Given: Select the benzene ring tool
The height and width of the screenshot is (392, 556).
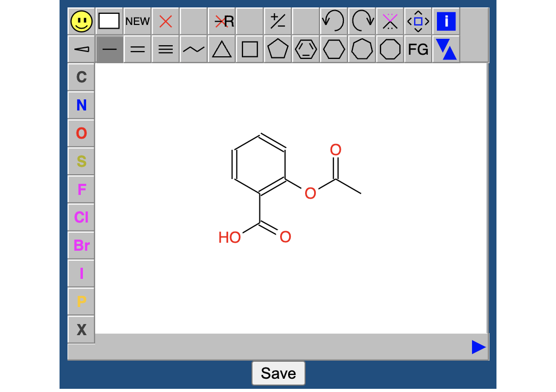Looking at the screenshot, I should coord(306,50).
